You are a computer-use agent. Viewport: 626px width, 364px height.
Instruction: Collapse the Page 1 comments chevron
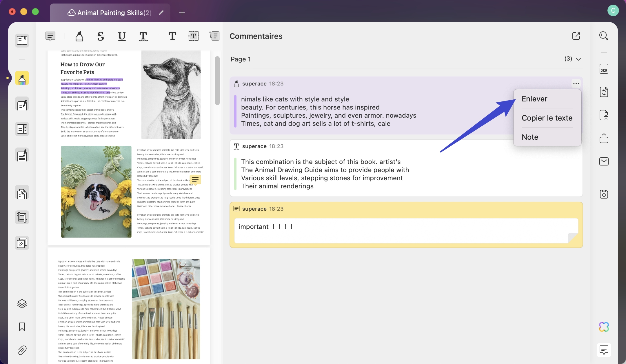(578, 59)
